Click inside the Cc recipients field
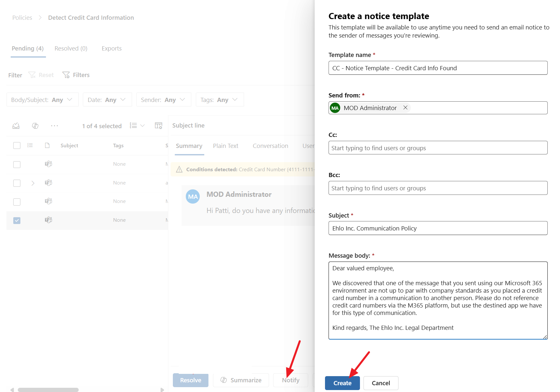The width and height of the screenshot is (560, 392). point(438,148)
